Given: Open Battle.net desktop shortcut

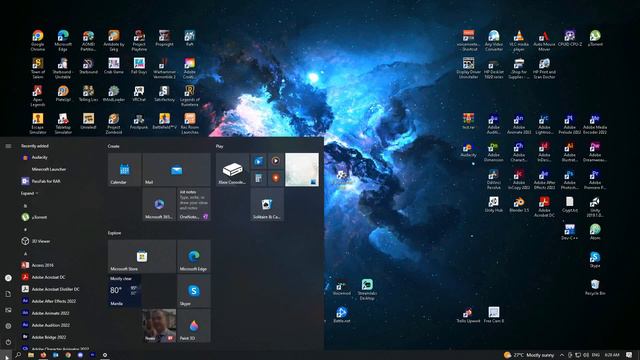Looking at the screenshot, I should (341, 315).
